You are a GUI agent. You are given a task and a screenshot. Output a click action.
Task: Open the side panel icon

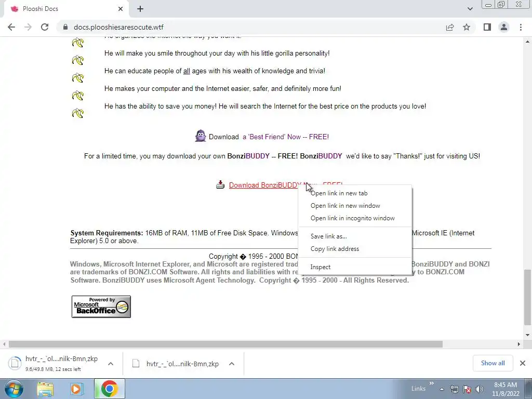(487, 27)
